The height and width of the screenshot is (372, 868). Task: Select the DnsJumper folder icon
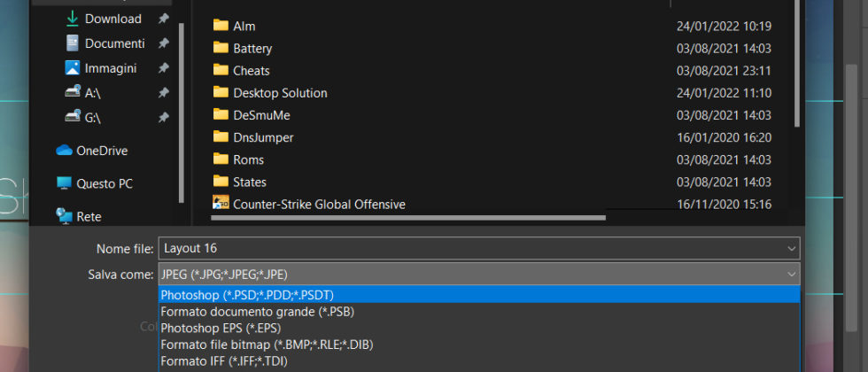pos(221,136)
